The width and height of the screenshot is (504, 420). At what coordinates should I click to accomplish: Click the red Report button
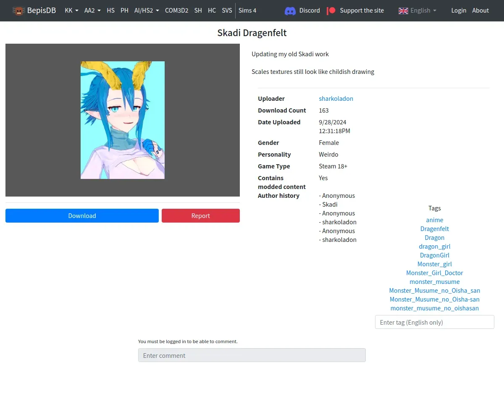point(201,215)
